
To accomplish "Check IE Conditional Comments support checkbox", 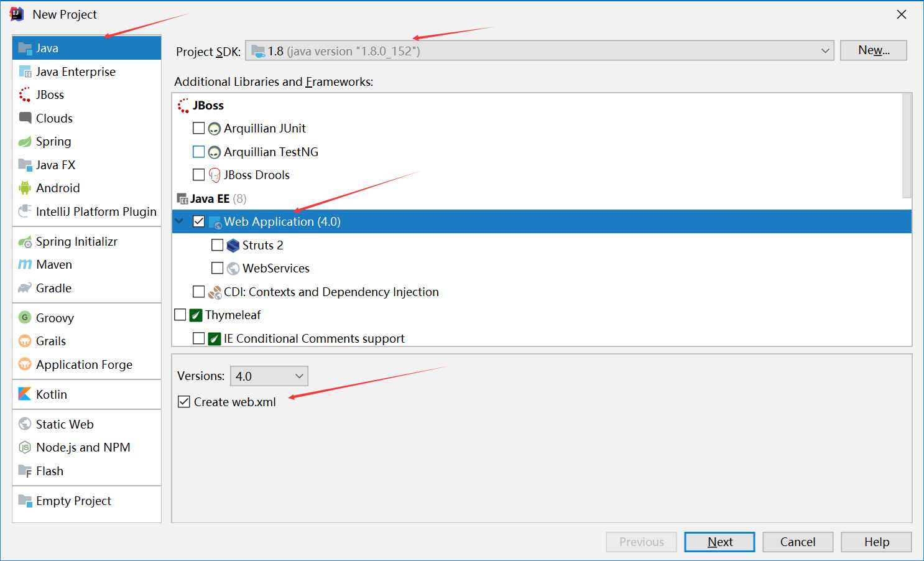I will pyautogui.click(x=199, y=338).
